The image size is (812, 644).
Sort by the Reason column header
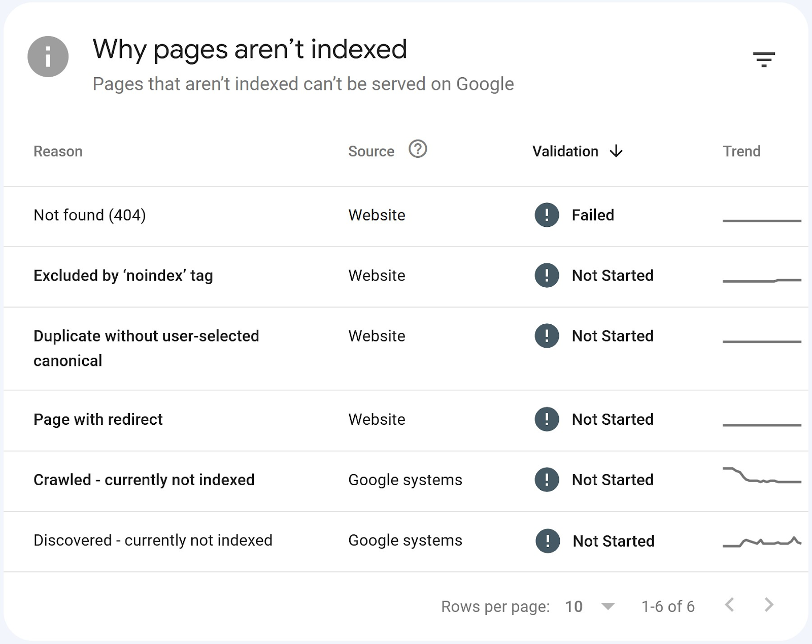click(58, 151)
